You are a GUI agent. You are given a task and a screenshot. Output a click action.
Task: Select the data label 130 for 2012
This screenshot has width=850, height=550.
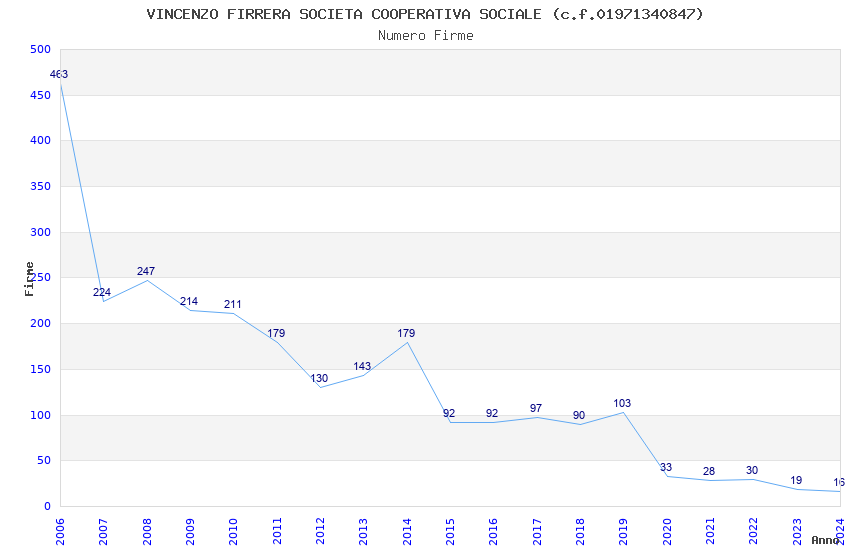coord(319,378)
